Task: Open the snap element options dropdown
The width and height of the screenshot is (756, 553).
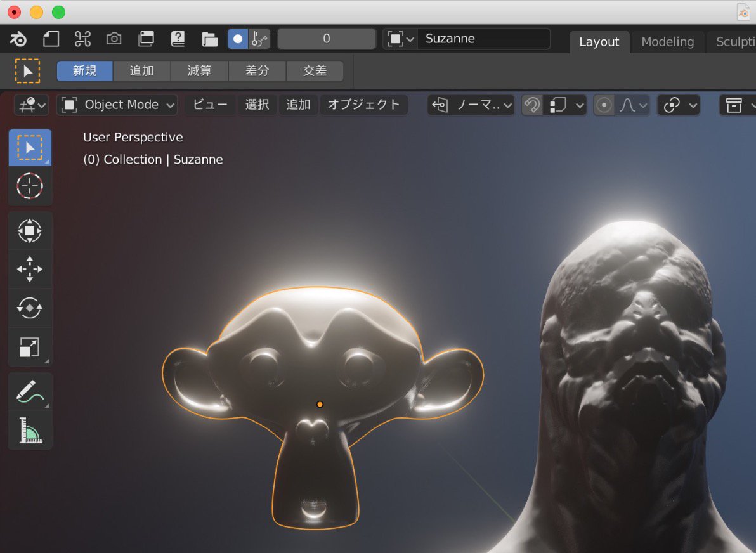Action: (x=565, y=105)
